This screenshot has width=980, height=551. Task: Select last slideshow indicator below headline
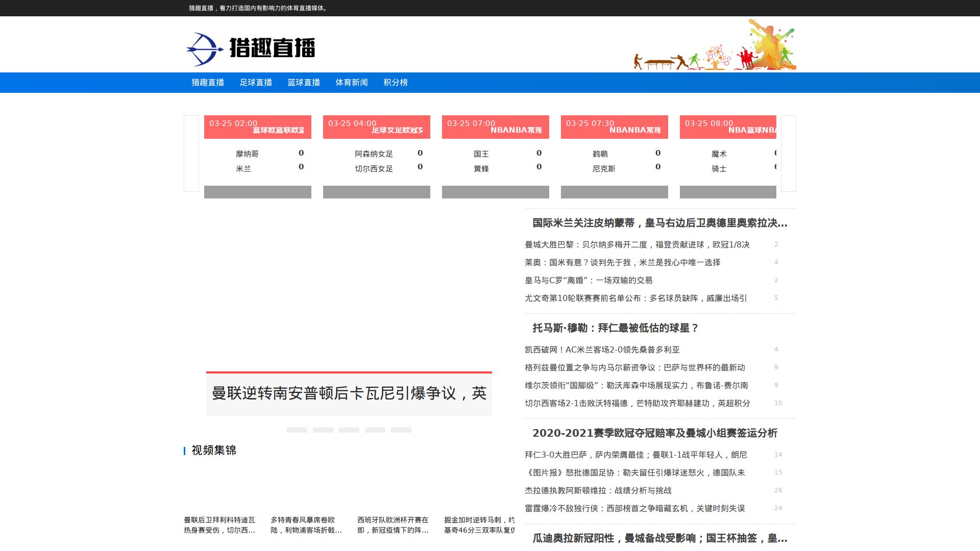401,430
